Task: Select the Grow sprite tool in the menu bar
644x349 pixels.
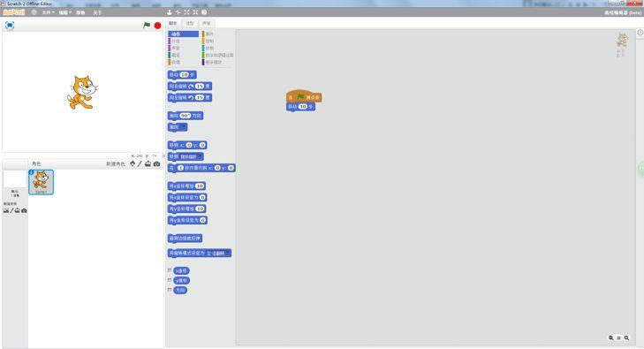Action: click(187, 12)
